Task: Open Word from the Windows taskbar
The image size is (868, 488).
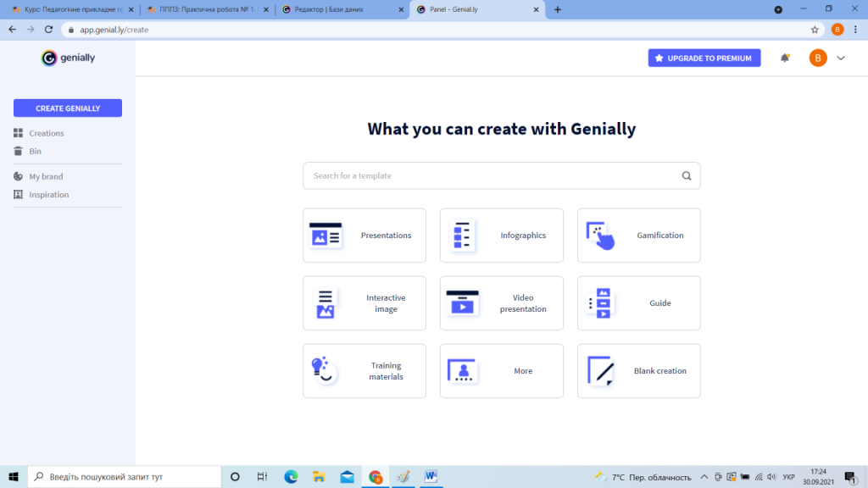Action: click(431, 476)
